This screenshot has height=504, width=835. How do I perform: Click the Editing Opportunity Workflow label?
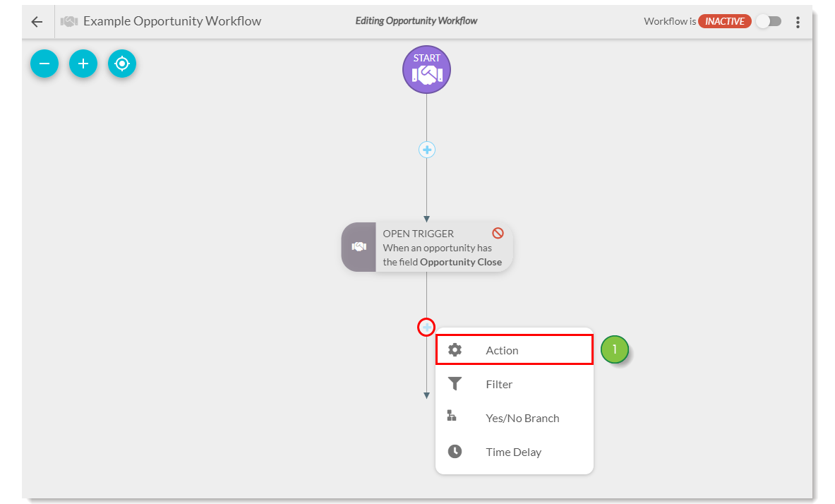coord(416,20)
